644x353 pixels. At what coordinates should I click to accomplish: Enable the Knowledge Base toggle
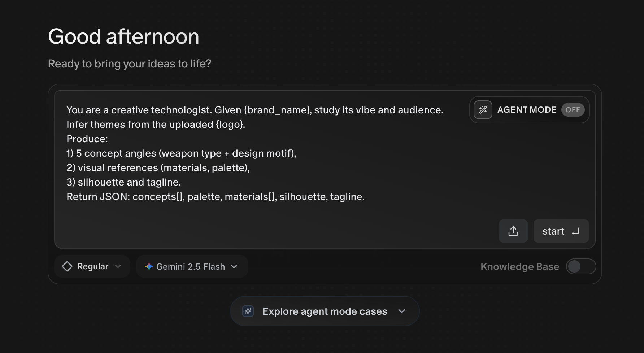(580, 266)
